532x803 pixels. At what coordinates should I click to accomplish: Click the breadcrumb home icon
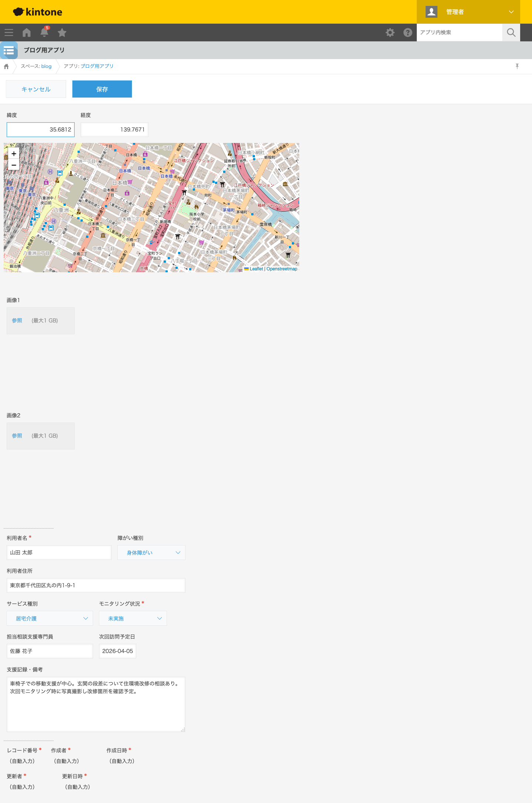point(6,66)
